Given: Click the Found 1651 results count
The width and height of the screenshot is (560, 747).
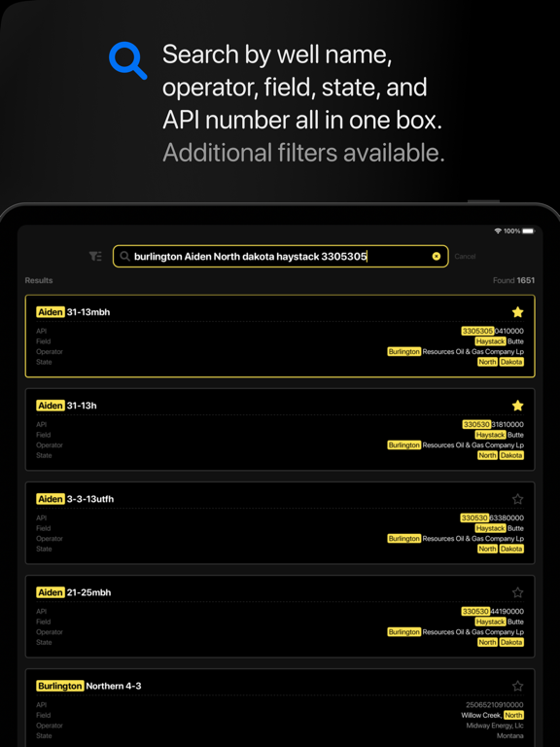Looking at the screenshot, I should pyautogui.click(x=513, y=280).
